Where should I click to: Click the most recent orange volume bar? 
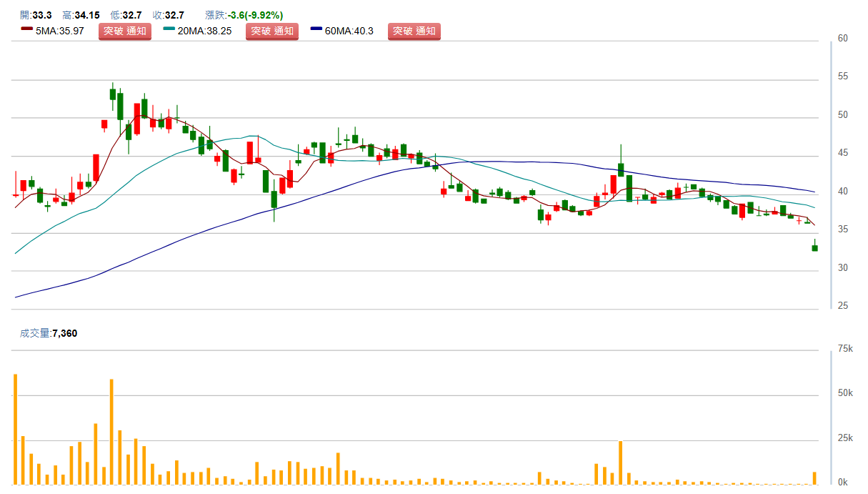[814, 478]
